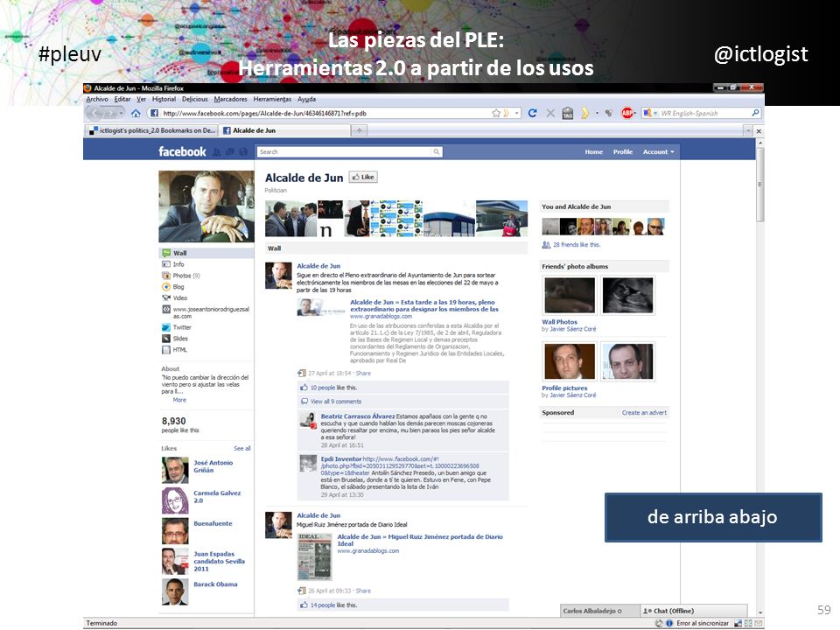The width and height of the screenshot is (840, 630).
Task: Reload the page with the refresh icon
Action: pos(533,113)
